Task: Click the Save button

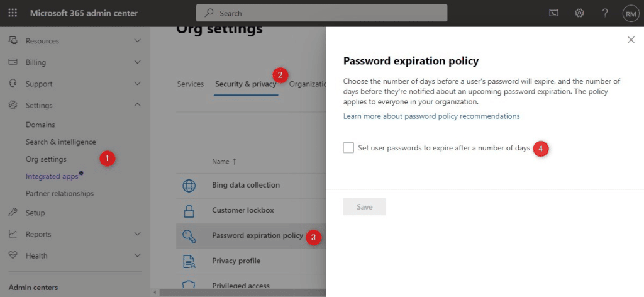Action: [x=364, y=206]
